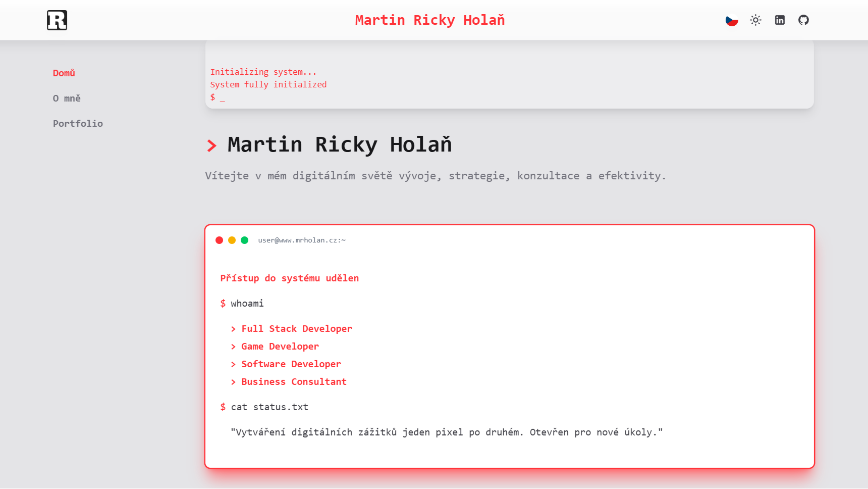This screenshot has height=489, width=868.
Task: Click the red chevron beside the main heading
Action: 212,146
